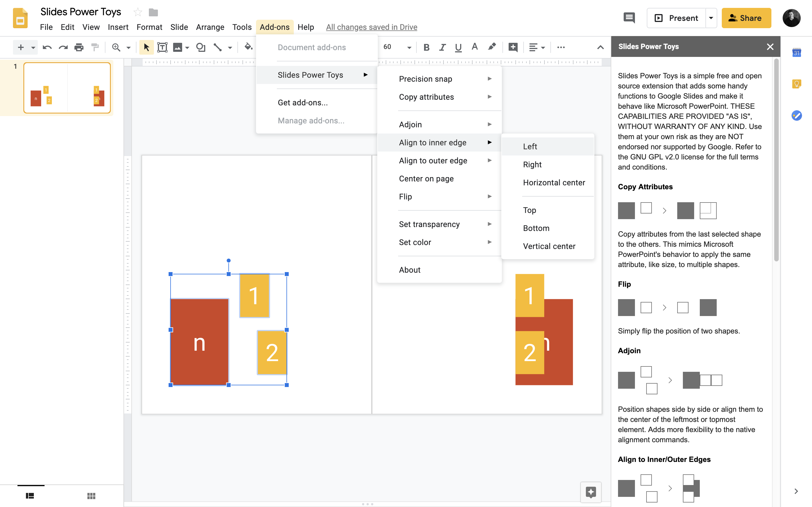Click All changes saved in Drive link

[371, 27]
